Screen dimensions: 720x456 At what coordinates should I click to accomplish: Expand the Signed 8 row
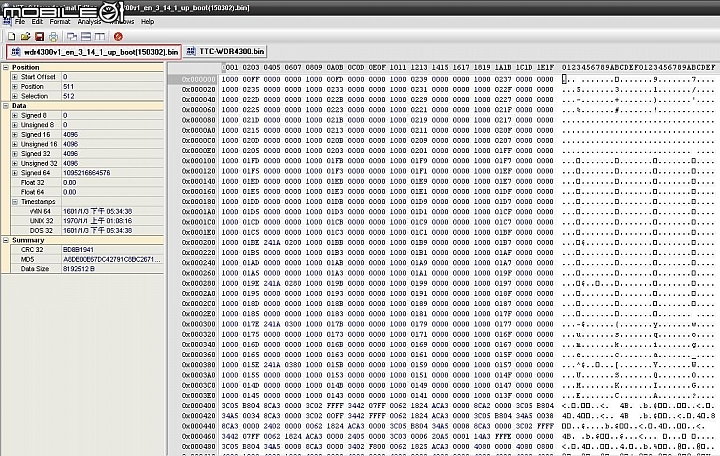tap(15, 115)
